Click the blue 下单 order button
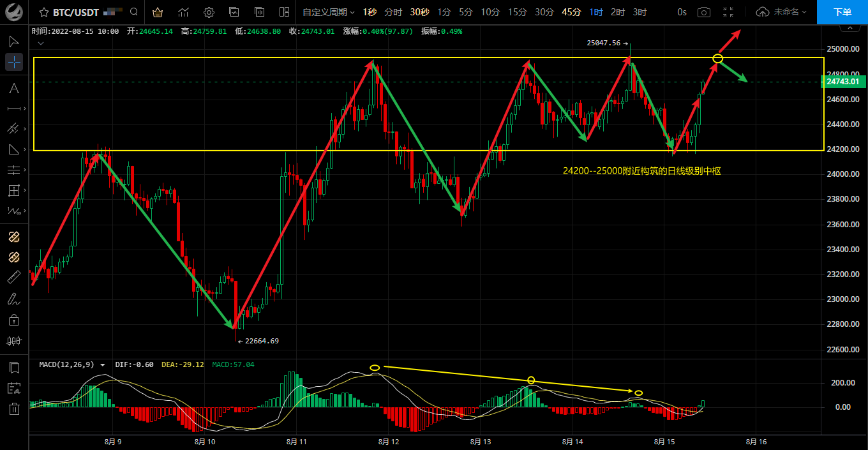868x450 pixels. click(842, 12)
